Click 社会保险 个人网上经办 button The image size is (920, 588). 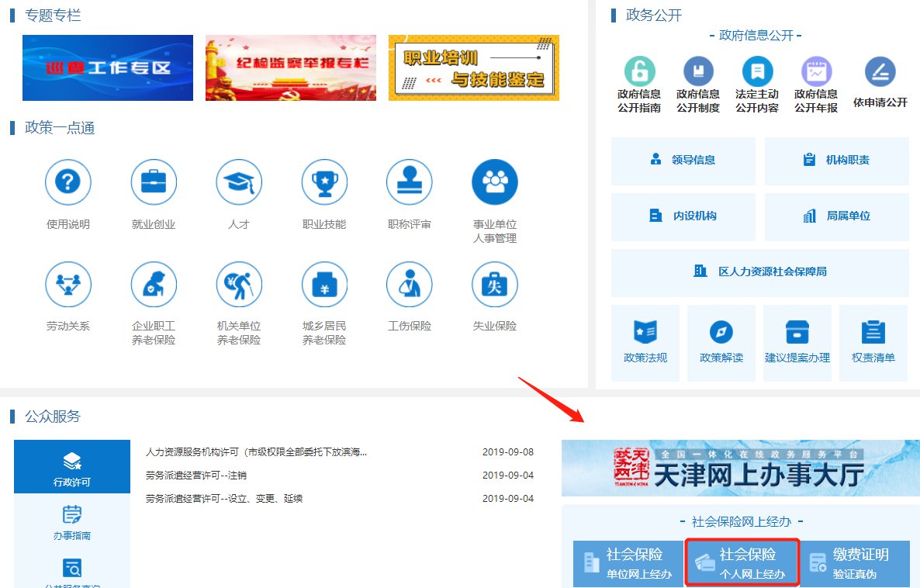(x=742, y=563)
